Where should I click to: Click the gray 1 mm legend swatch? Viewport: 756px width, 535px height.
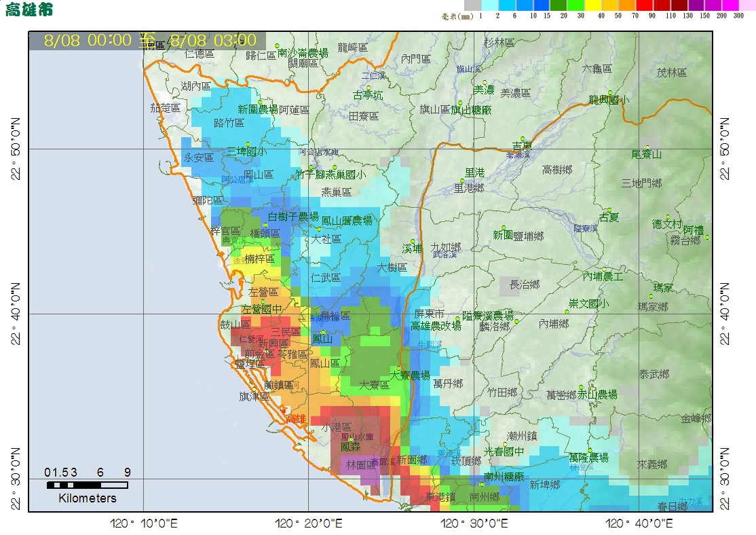tap(472, 5)
